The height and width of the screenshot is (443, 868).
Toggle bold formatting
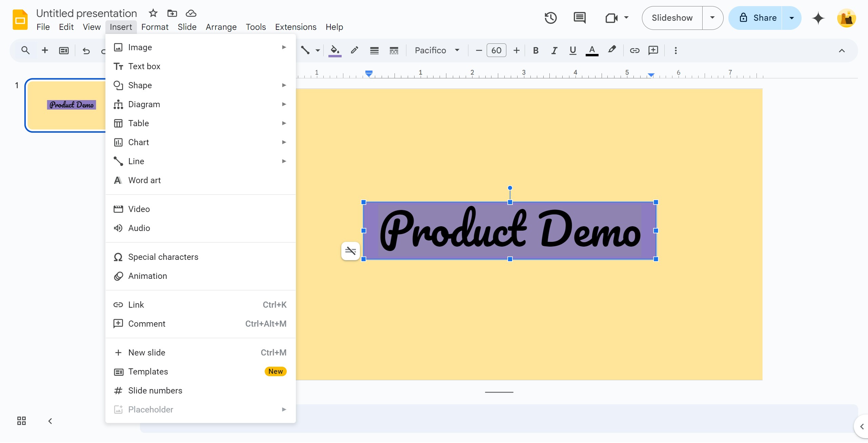[x=536, y=50]
